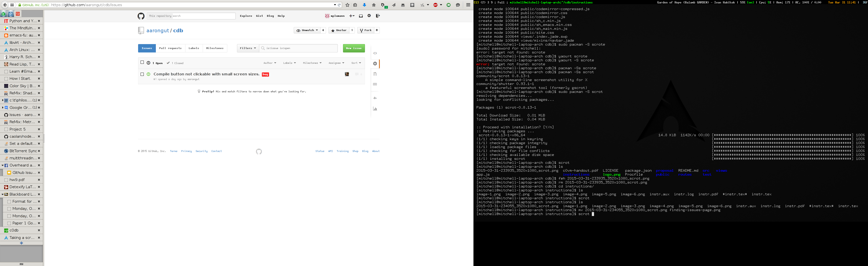Click the issue search field
The width and height of the screenshot is (868, 266).
(300, 48)
